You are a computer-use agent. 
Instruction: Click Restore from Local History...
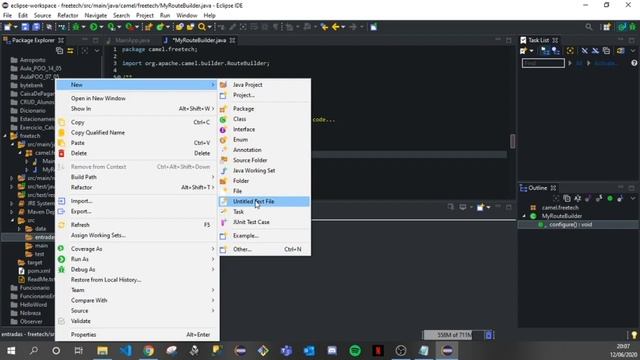[137, 280]
